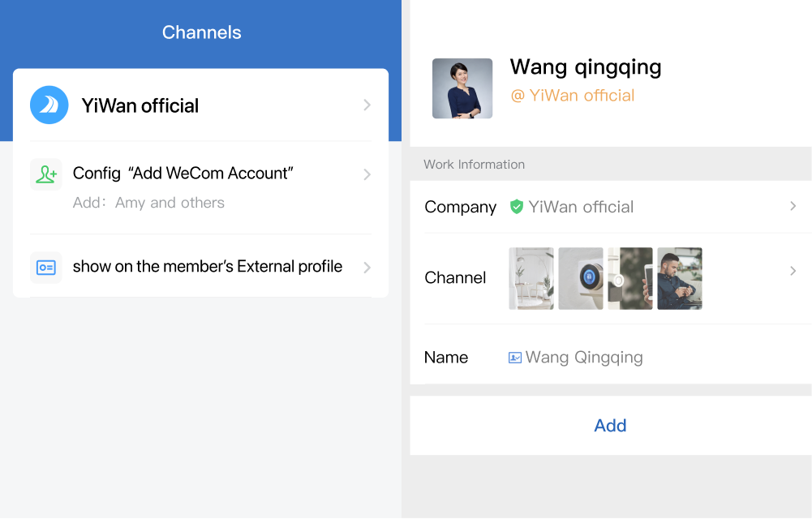Click the Channels header title
This screenshot has width=812, height=519.
coord(201,32)
